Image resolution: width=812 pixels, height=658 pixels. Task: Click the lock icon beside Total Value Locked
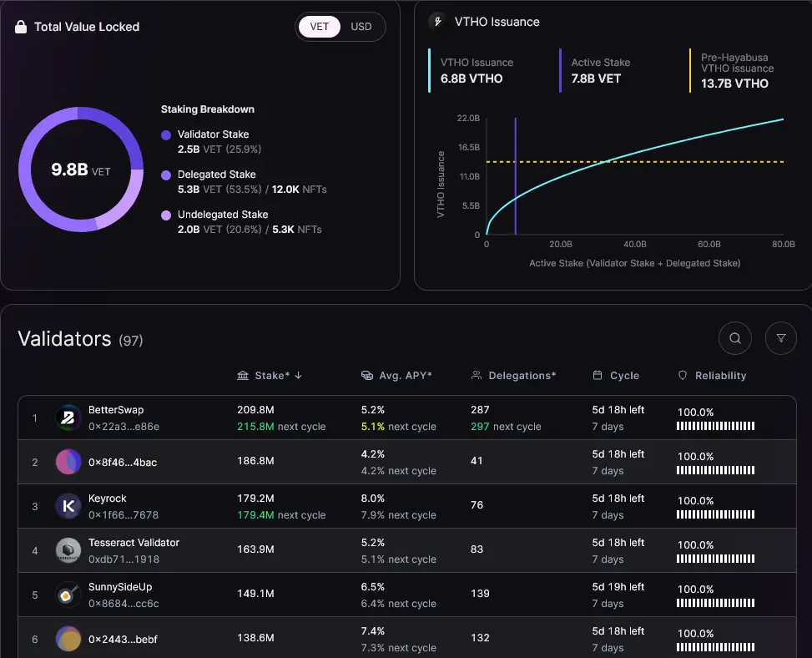point(20,26)
